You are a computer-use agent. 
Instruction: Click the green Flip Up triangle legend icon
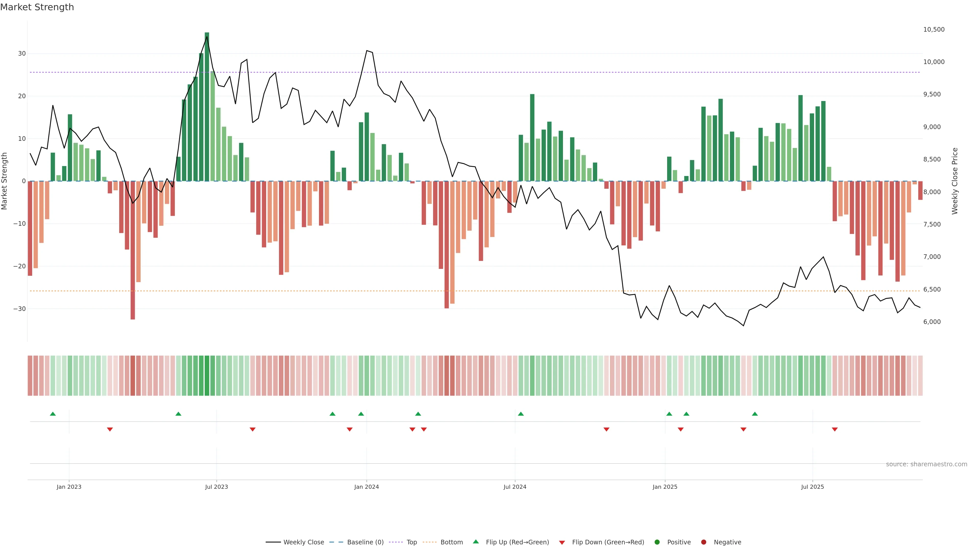(475, 542)
